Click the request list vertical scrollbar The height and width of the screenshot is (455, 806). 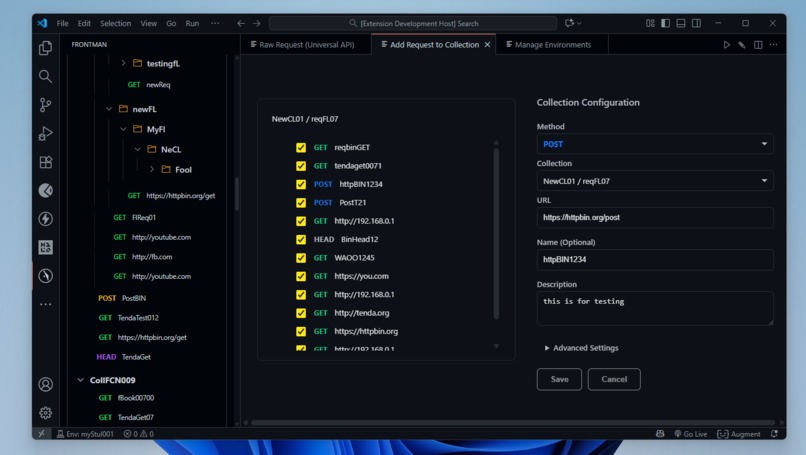tap(496, 234)
